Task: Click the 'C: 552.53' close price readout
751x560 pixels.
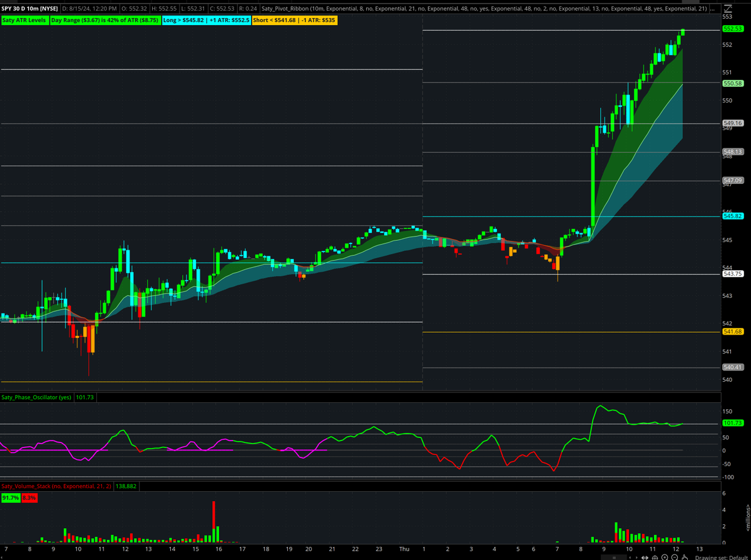Action: (x=221, y=8)
